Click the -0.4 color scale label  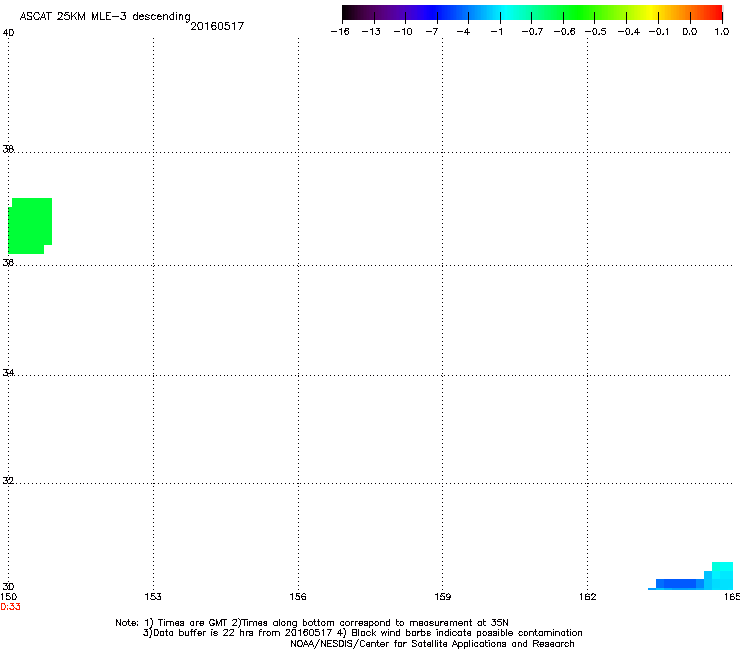629,32
